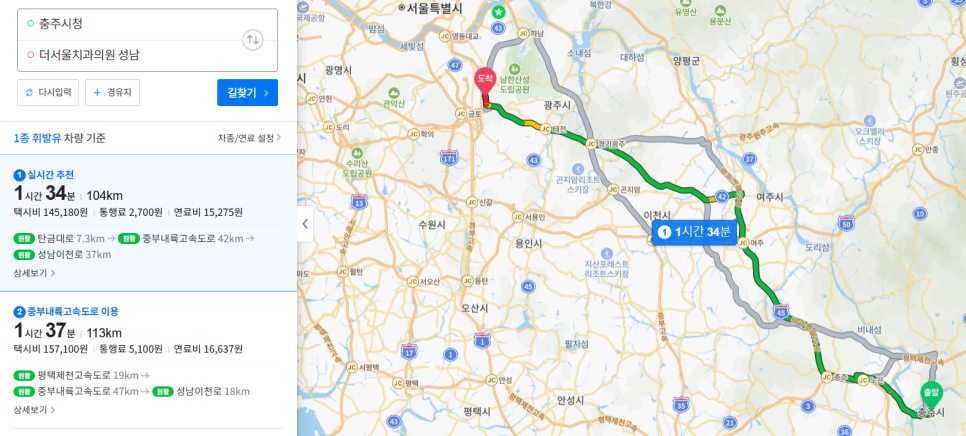Click the 다시입력 reset button
This screenshot has height=436, width=966.
tap(48, 93)
